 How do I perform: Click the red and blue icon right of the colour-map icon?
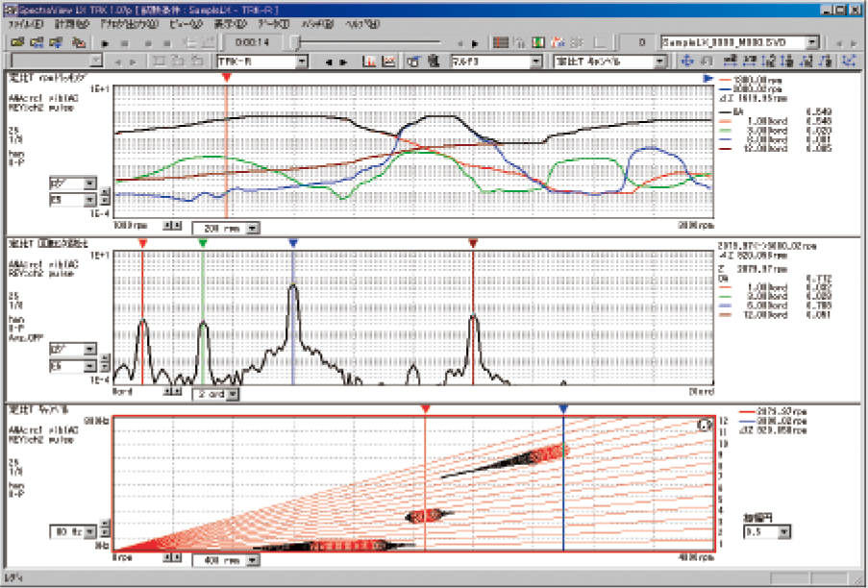[x=558, y=42]
